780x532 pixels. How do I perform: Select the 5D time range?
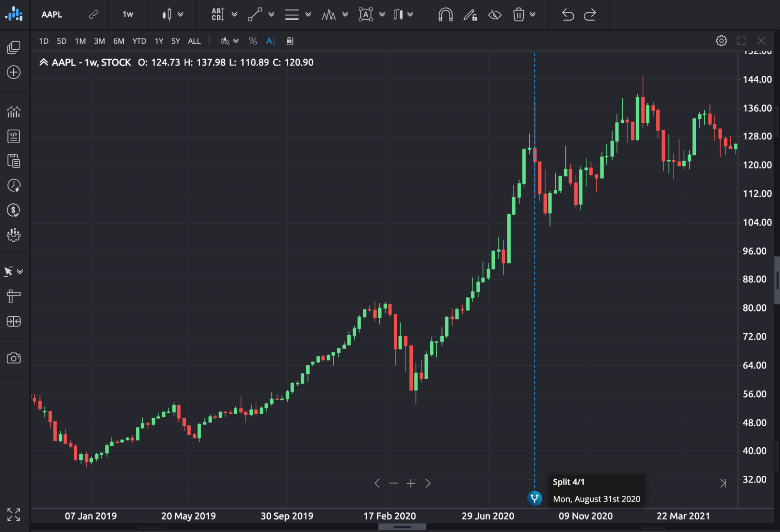62,41
